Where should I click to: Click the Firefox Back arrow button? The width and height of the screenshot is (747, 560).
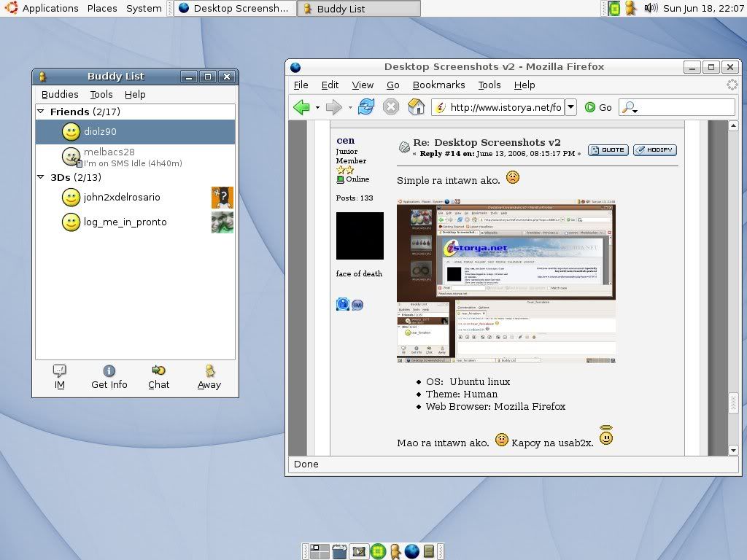pyautogui.click(x=301, y=108)
